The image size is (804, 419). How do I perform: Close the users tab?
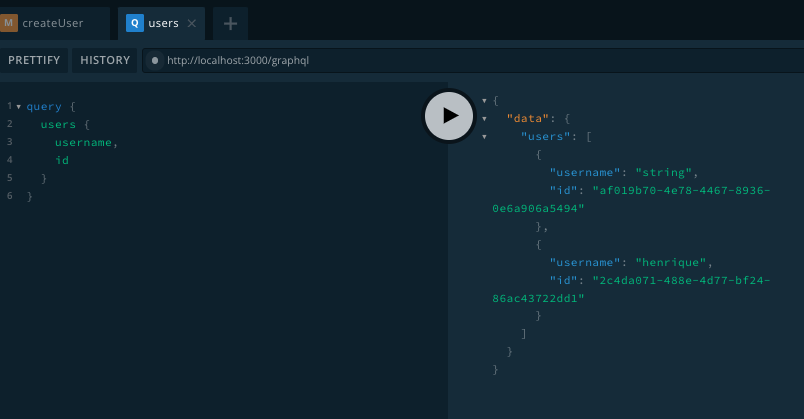(192, 23)
